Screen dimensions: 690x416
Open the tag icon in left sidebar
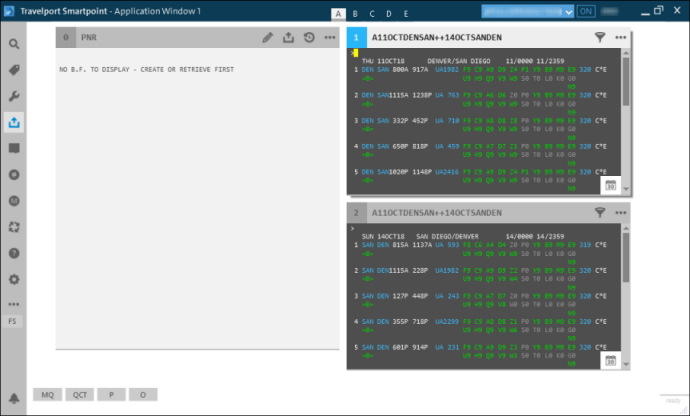pyautogui.click(x=14, y=70)
